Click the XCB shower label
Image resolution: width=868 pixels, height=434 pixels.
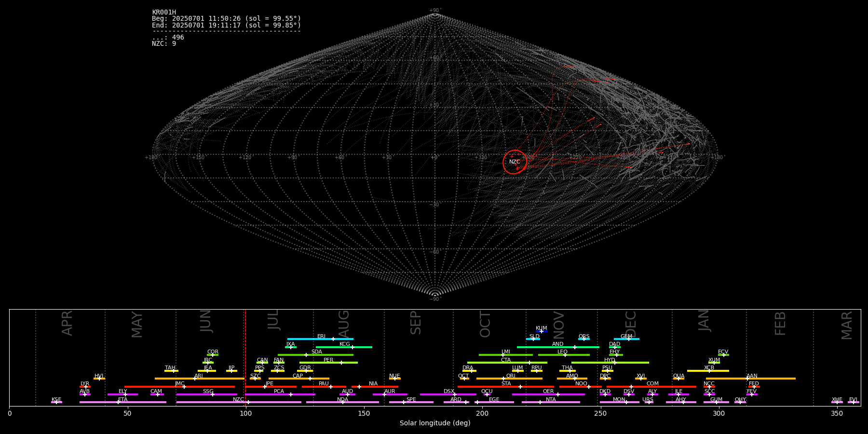coord(709,368)
